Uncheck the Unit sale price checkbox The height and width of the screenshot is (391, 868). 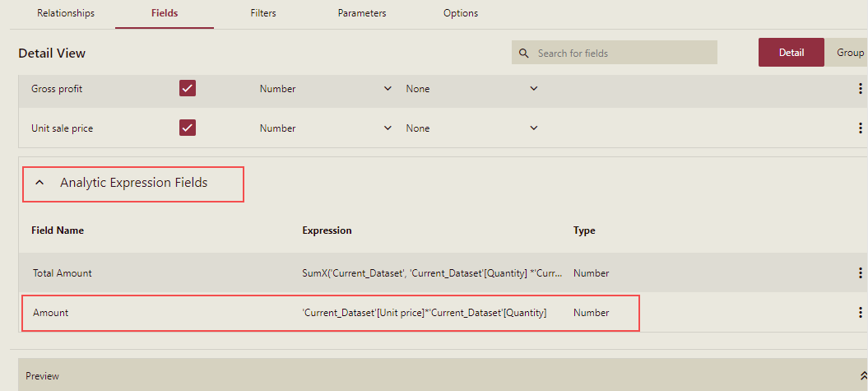pyautogui.click(x=188, y=128)
